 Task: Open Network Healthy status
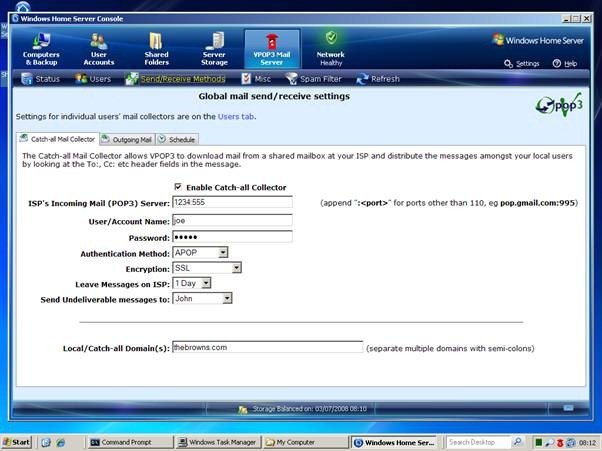[331, 49]
